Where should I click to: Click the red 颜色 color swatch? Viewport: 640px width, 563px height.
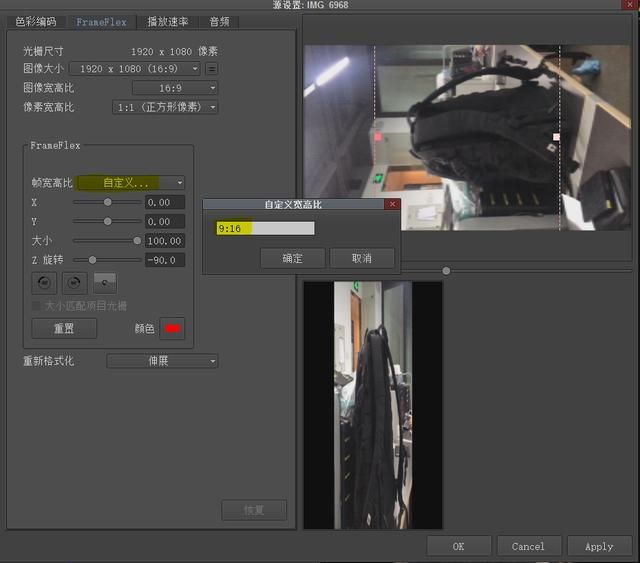pyautogui.click(x=172, y=328)
